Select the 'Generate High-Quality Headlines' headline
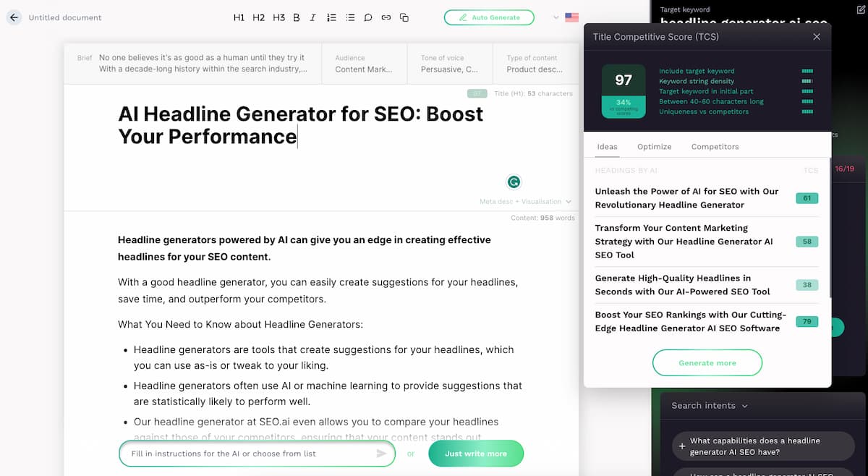The image size is (868, 476). coord(683,285)
